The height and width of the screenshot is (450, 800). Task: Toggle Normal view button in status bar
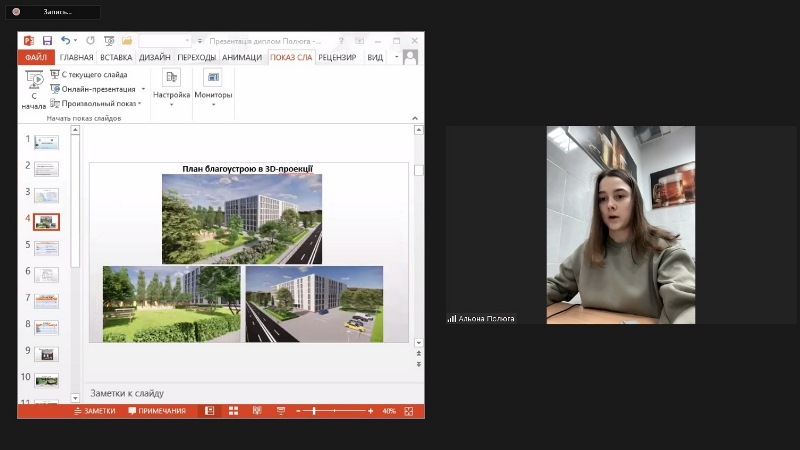210,411
